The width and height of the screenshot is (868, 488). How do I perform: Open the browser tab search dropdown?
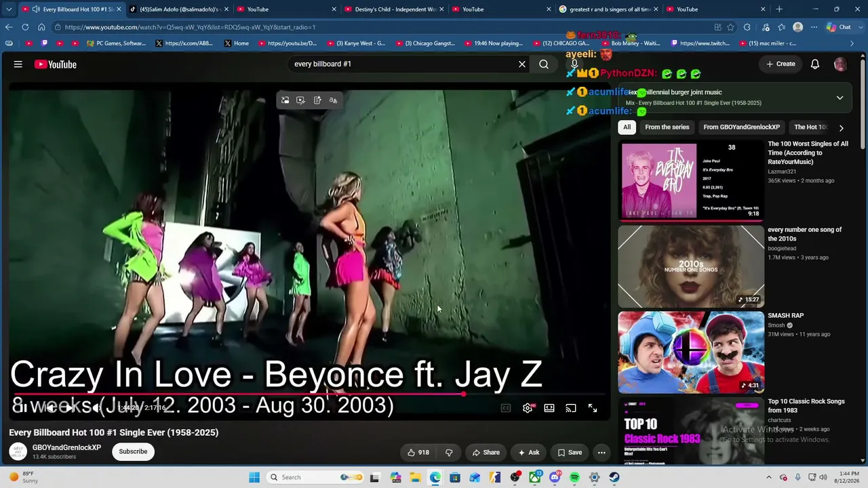pyautogui.click(x=9, y=9)
